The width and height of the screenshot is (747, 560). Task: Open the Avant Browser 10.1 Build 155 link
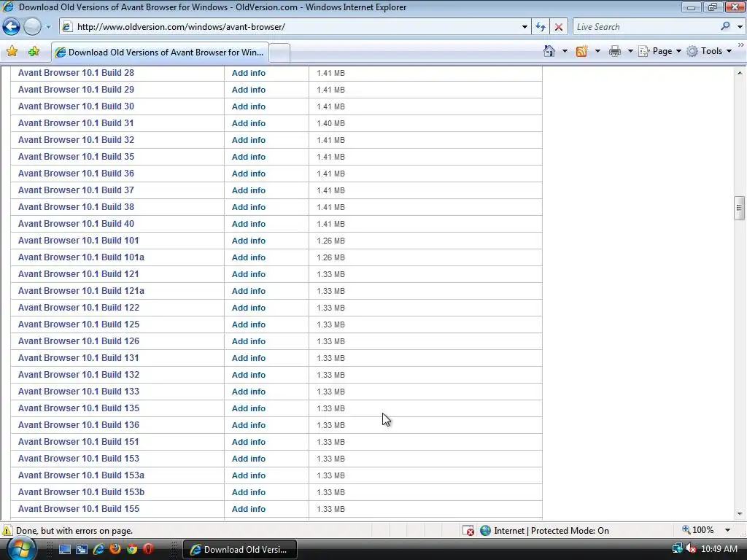point(79,508)
